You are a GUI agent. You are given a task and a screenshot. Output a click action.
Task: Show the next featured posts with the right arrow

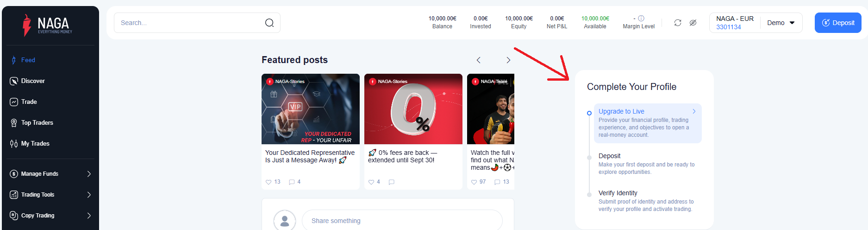tap(508, 60)
